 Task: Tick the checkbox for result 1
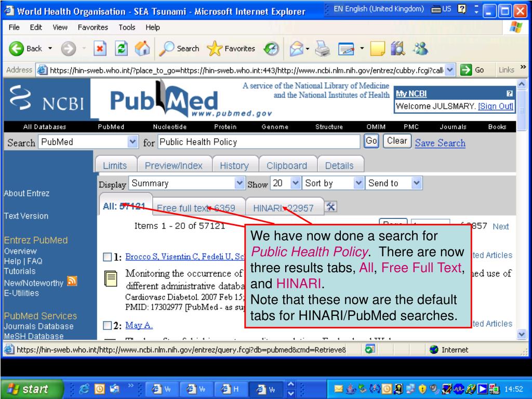coord(107,257)
